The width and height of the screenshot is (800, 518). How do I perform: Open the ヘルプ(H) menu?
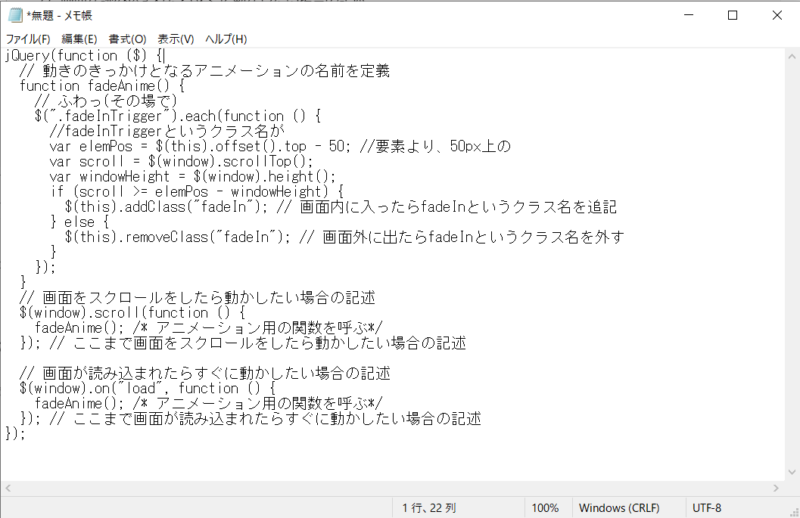[x=226, y=39]
